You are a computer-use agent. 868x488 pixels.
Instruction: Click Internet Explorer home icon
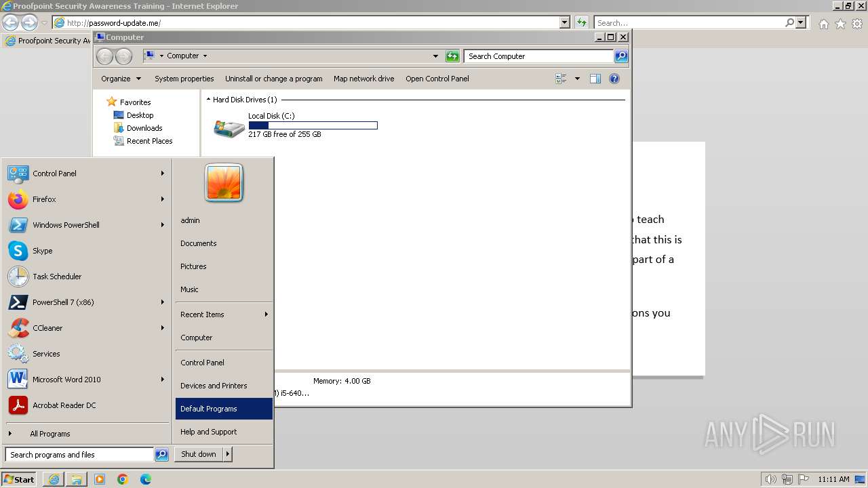point(823,24)
